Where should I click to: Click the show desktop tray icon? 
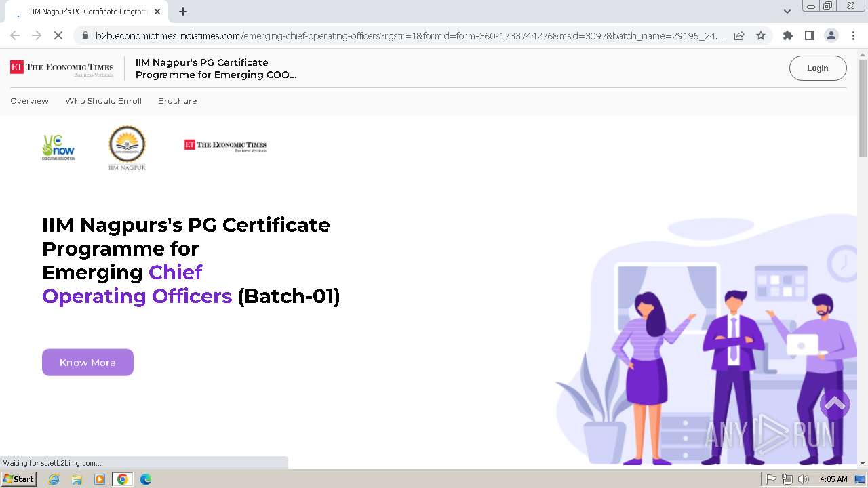coord(859,479)
